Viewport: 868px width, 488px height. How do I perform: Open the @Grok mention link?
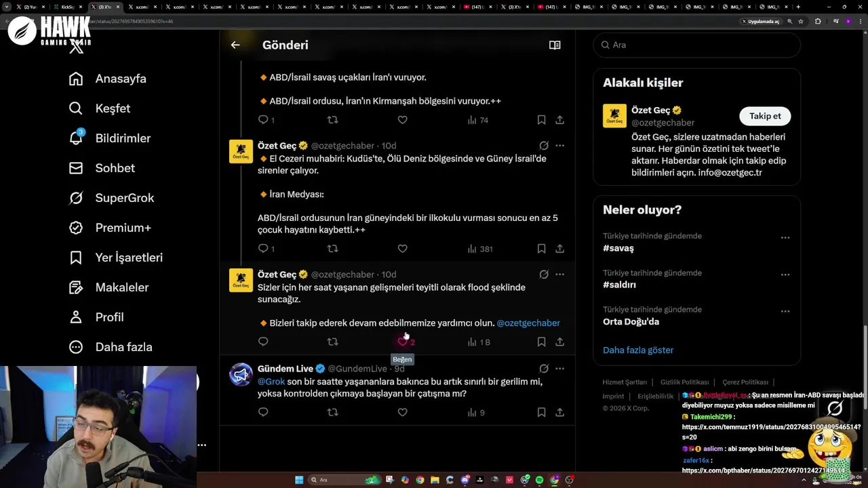[271, 382]
